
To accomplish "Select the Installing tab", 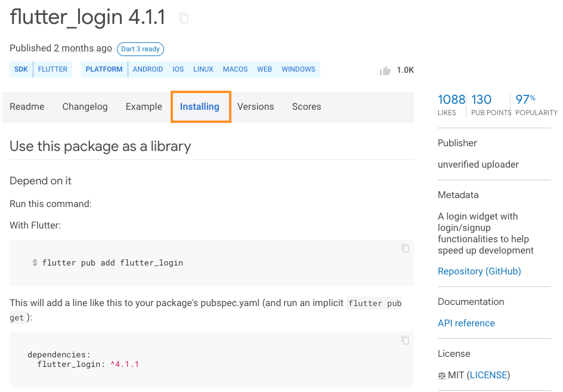I will point(200,107).
